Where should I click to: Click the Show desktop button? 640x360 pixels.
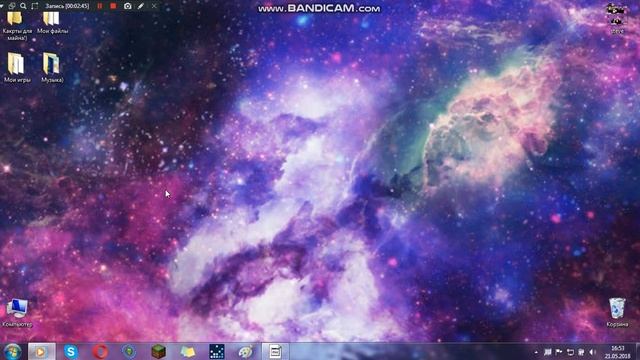(x=637, y=352)
